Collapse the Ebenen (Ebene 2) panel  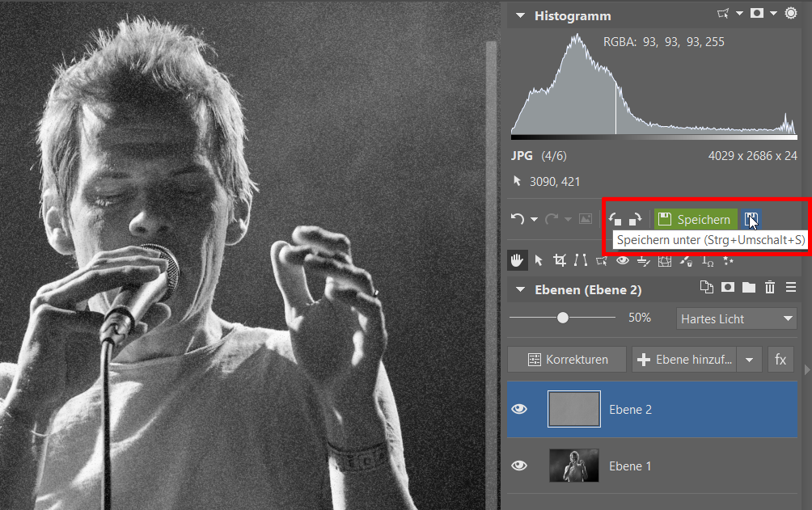(520, 289)
